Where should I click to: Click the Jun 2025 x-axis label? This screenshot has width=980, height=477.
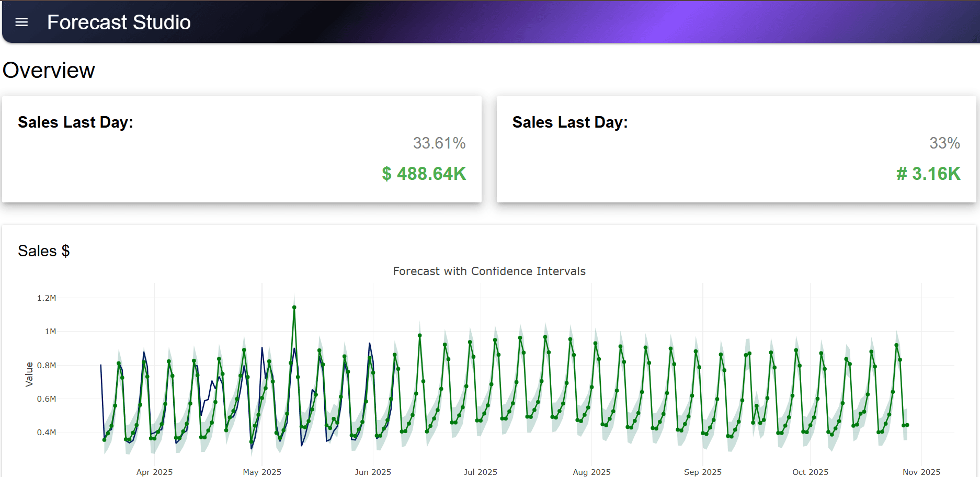[x=373, y=472]
